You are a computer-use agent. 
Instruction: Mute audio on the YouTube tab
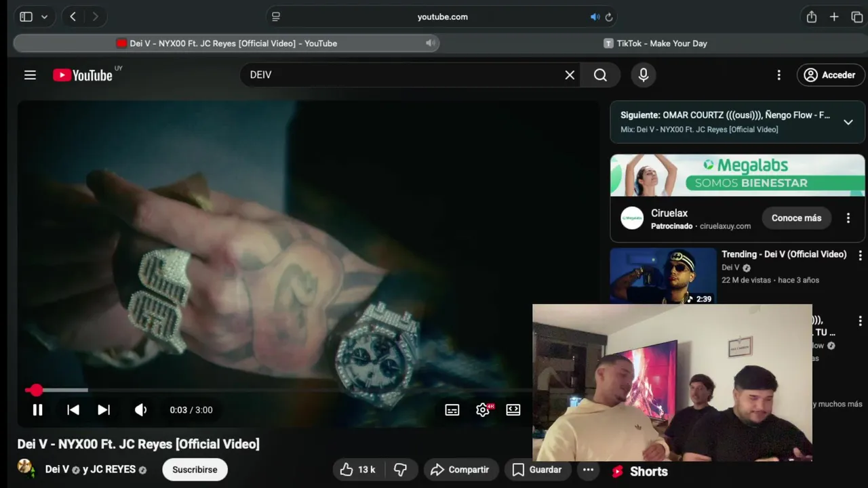tap(429, 43)
